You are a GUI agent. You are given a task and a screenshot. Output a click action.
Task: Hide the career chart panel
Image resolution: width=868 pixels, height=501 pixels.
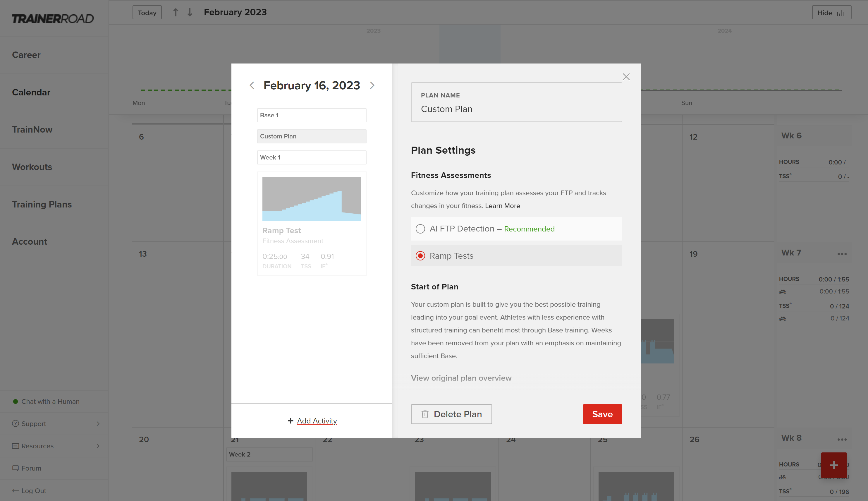[831, 13]
